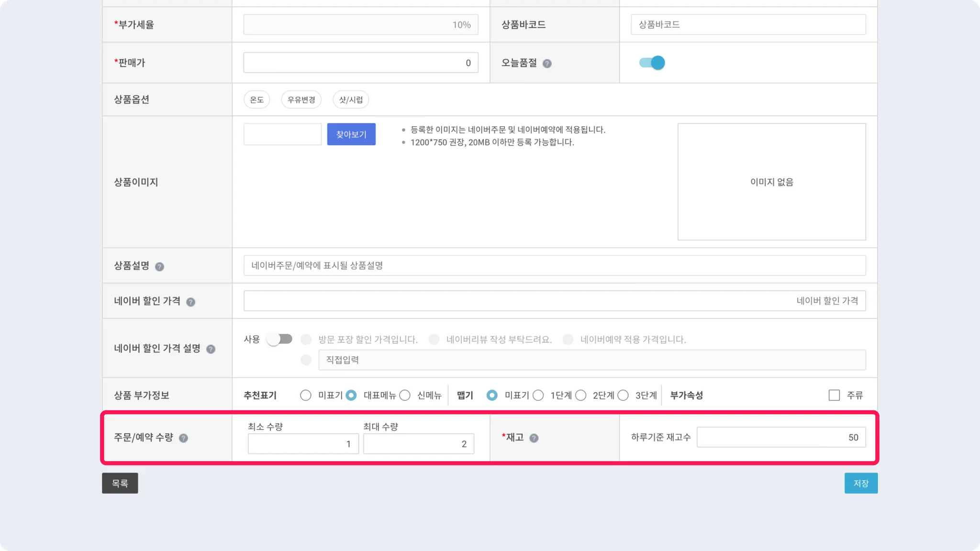Click help icon beside 네이버 할인 가격 설명
Image resolution: width=980 pixels, height=551 pixels.
pyautogui.click(x=211, y=349)
